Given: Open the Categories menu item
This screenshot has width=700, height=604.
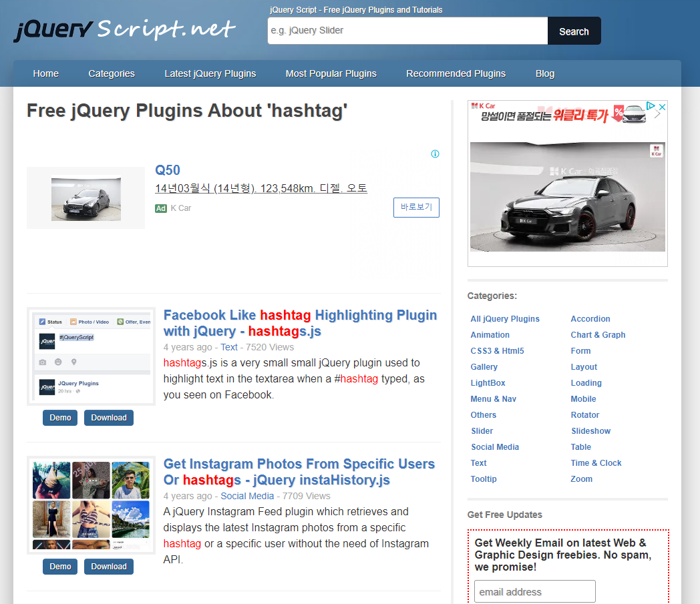Looking at the screenshot, I should [x=112, y=73].
